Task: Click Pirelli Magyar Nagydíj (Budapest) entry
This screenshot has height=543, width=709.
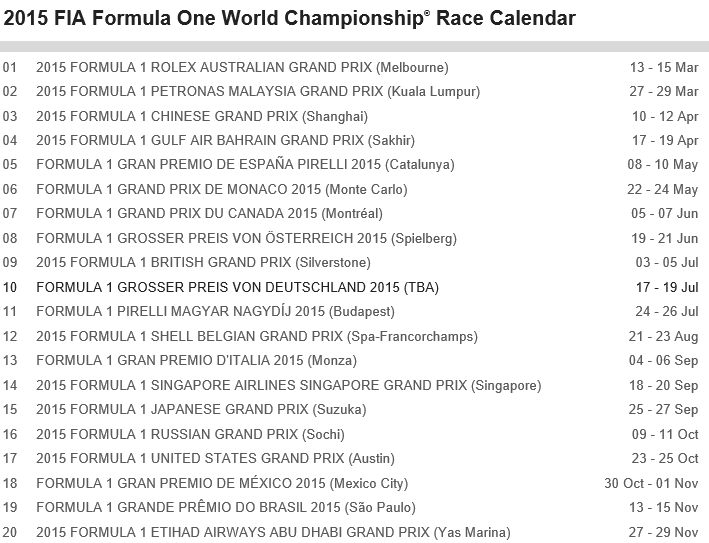Action: coord(215,312)
